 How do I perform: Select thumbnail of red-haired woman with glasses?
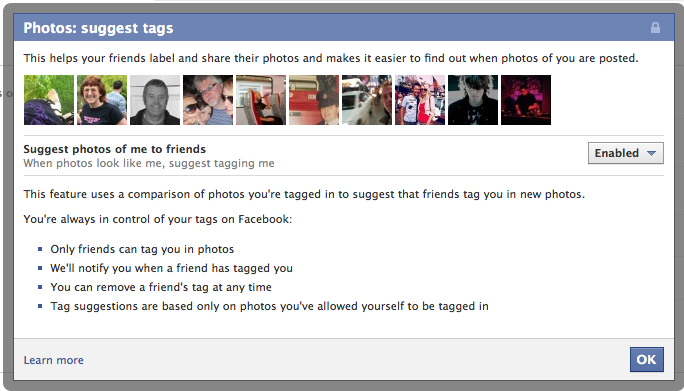[x=102, y=100]
